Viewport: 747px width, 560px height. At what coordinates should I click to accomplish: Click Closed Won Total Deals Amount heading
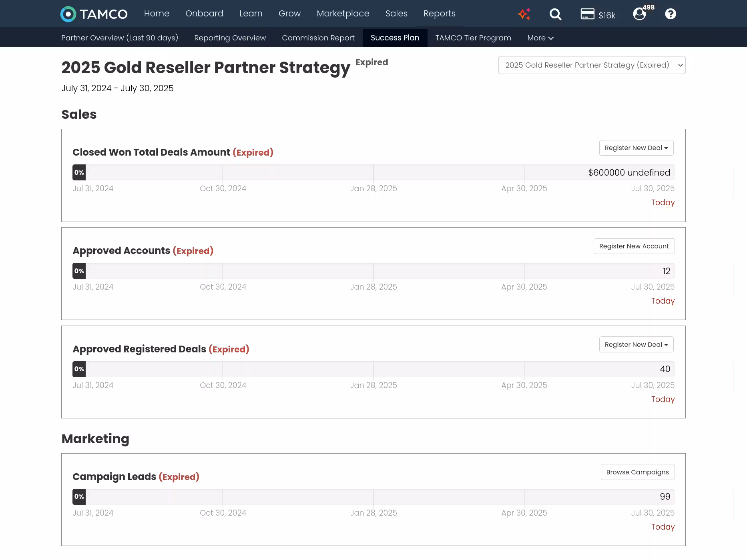(x=151, y=152)
